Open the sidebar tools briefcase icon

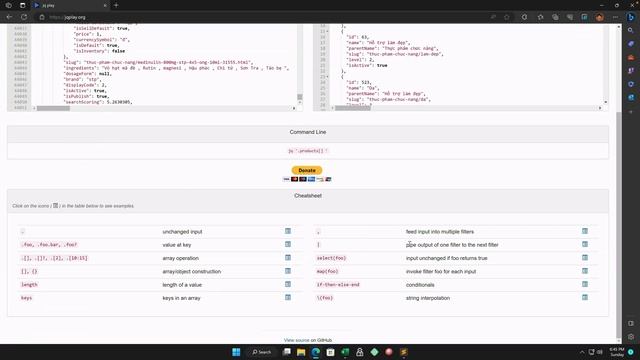(631, 58)
